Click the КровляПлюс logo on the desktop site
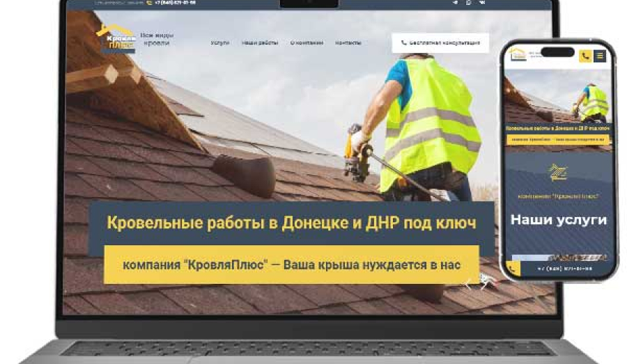627x364 pixels. tap(116, 39)
